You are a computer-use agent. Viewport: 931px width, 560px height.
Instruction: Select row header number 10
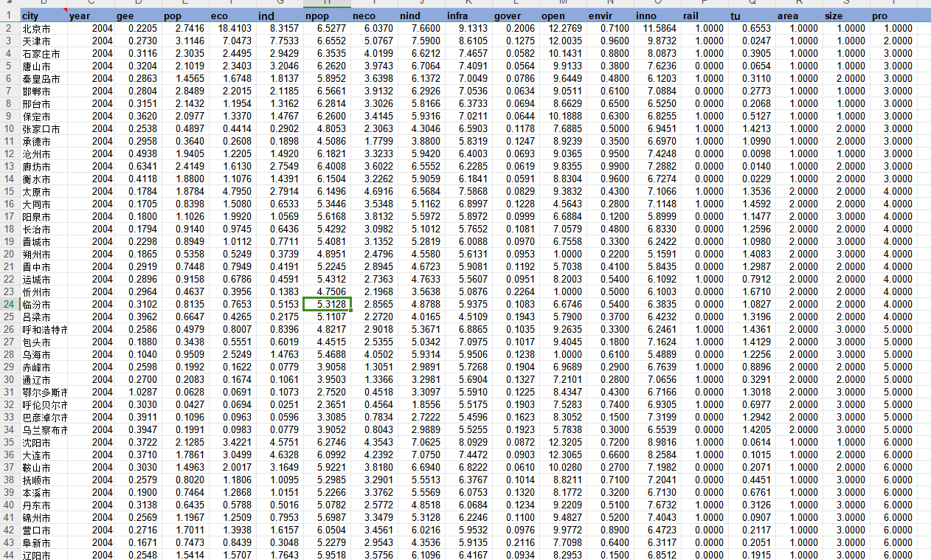click(x=10, y=128)
